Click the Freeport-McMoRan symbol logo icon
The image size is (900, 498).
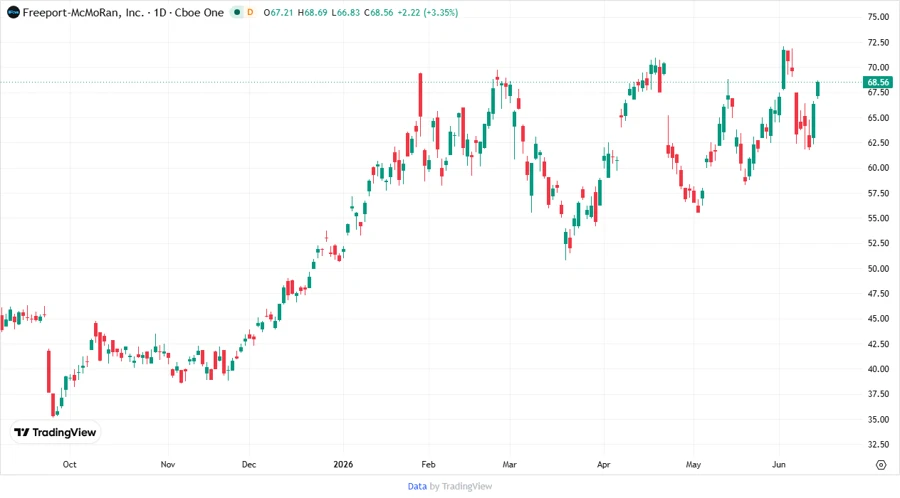coord(13,13)
